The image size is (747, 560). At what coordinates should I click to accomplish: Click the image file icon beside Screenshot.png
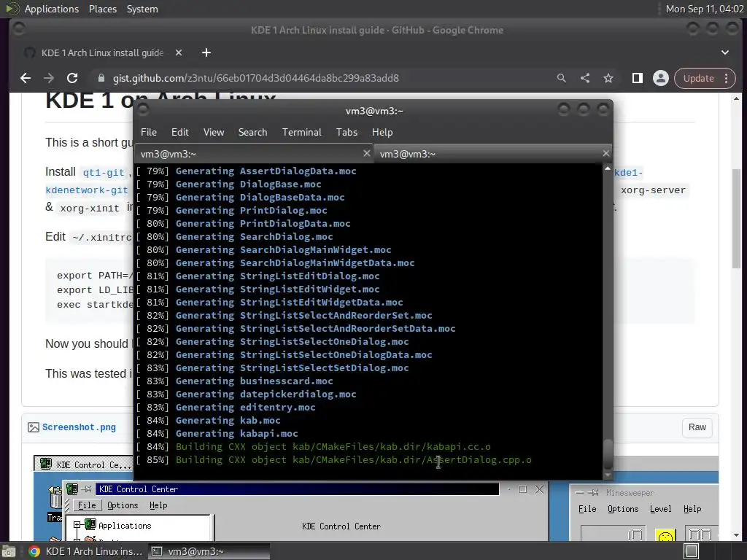click(34, 427)
